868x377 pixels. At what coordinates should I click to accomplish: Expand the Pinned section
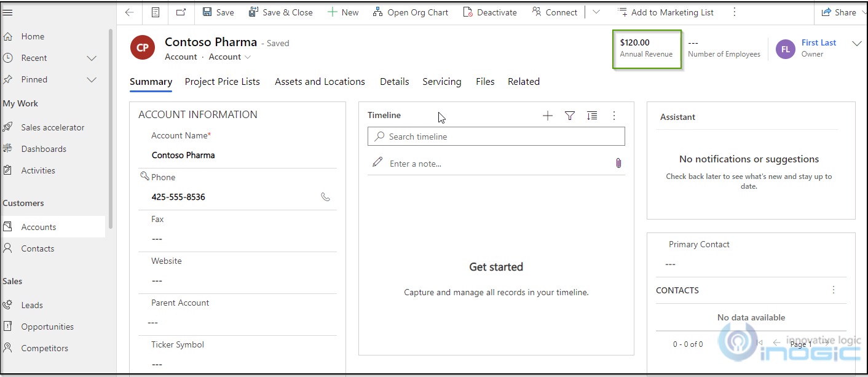pyautogui.click(x=92, y=79)
